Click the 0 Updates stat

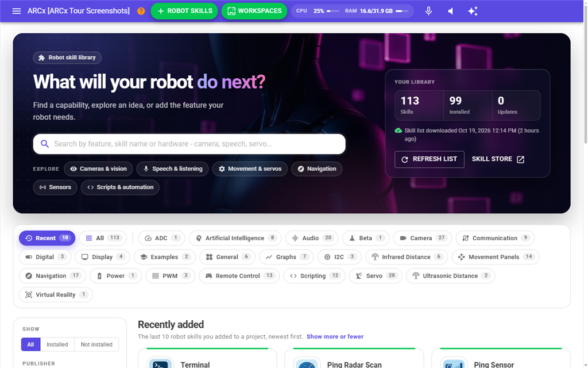(516, 105)
